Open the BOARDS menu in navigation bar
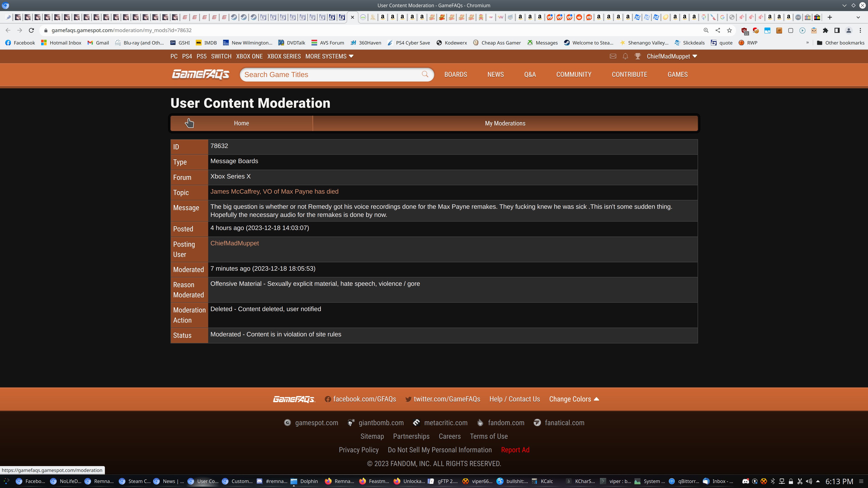This screenshot has width=868, height=488. 455,74
